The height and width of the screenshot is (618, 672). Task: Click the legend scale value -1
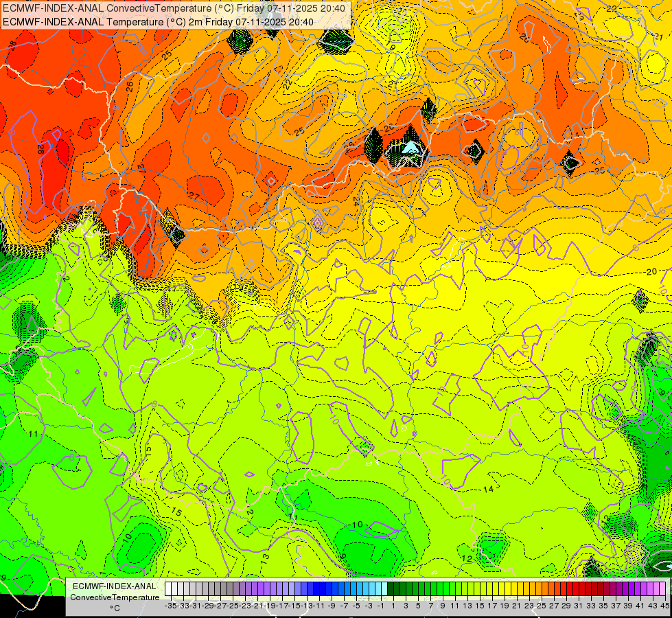(380, 606)
